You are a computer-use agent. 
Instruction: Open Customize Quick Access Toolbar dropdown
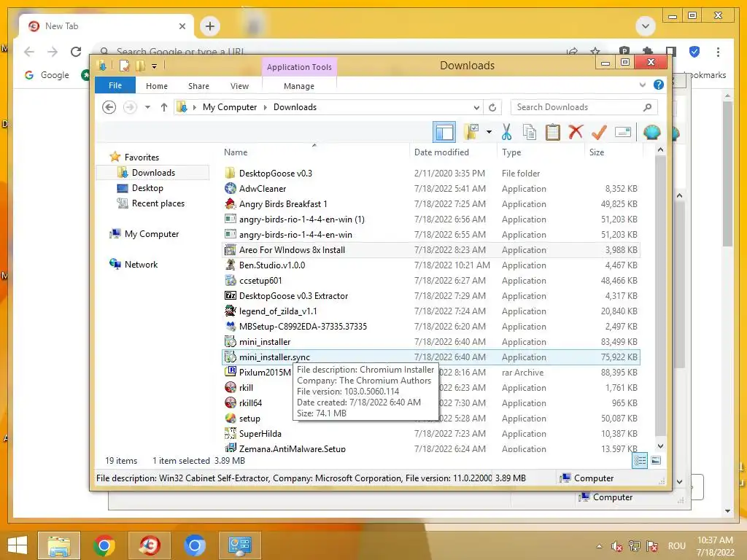155,66
